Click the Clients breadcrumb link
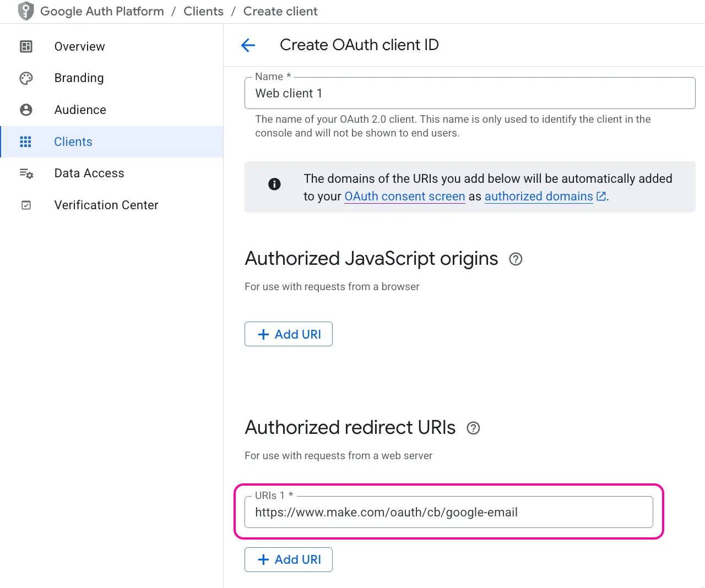Image resolution: width=705 pixels, height=588 pixels. click(x=203, y=12)
